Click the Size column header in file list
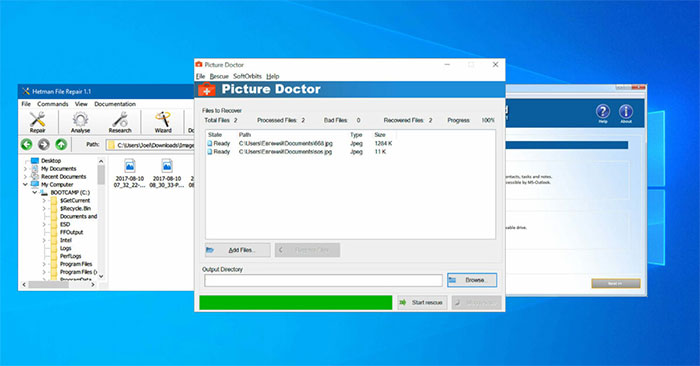 tap(380, 135)
